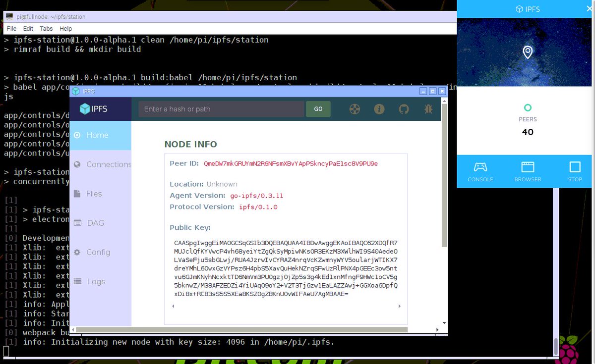Open Browser in IPFS station panel

[x=528, y=171]
